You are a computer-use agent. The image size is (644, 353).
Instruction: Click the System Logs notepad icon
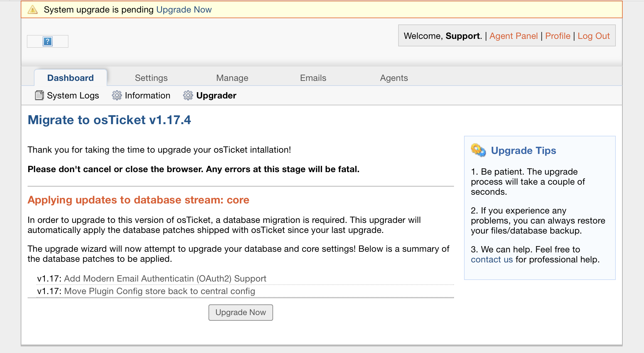39,95
